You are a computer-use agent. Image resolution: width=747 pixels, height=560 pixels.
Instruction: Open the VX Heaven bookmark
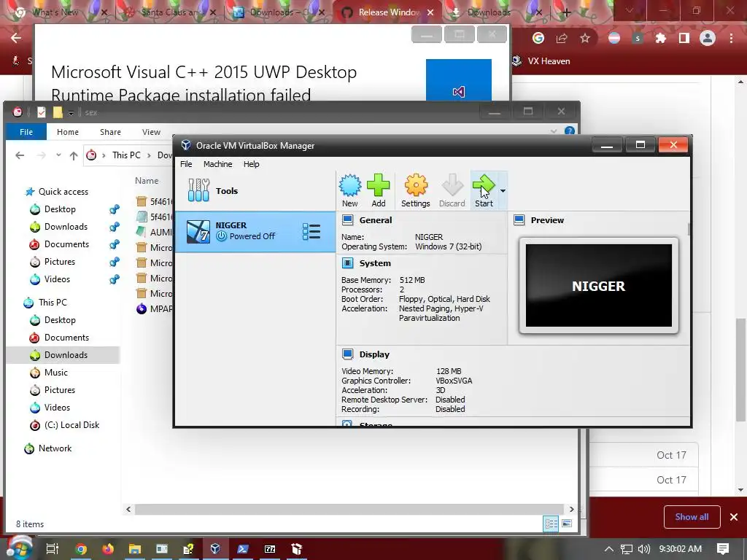click(541, 61)
